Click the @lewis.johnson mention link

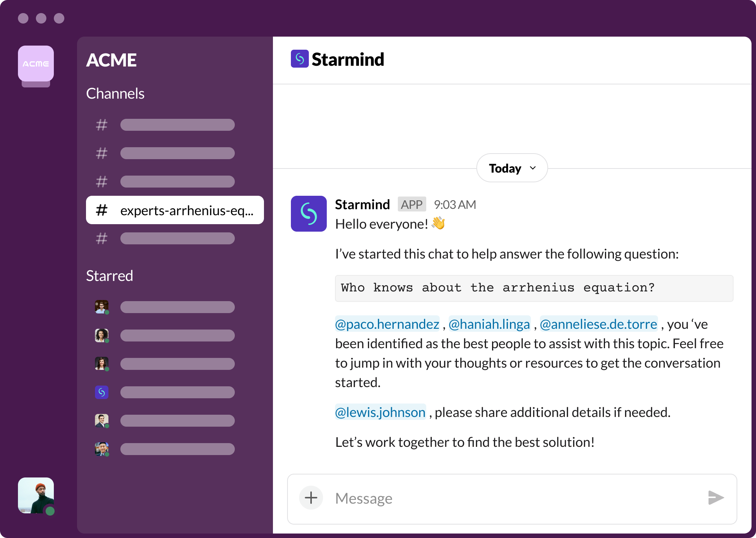(x=380, y=412)
